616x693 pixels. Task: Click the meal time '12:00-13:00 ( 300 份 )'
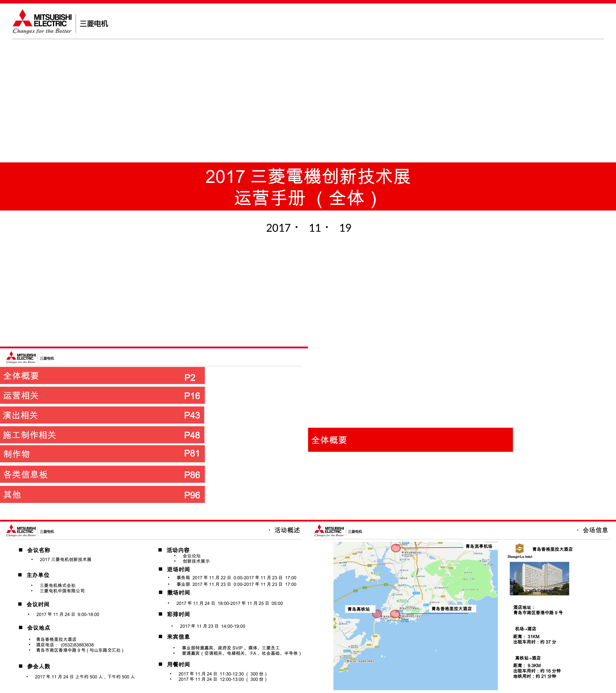pos(243,679)
